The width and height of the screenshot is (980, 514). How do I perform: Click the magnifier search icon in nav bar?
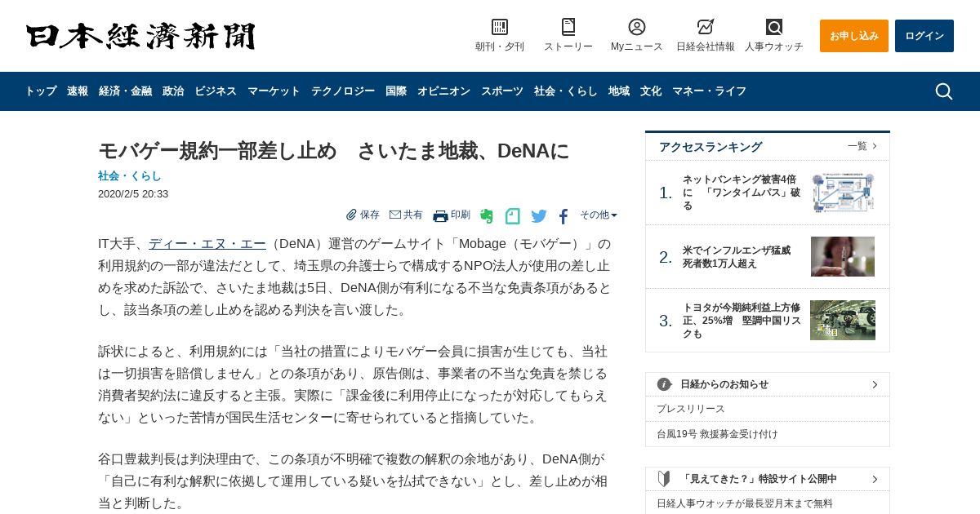pos(944,91)
